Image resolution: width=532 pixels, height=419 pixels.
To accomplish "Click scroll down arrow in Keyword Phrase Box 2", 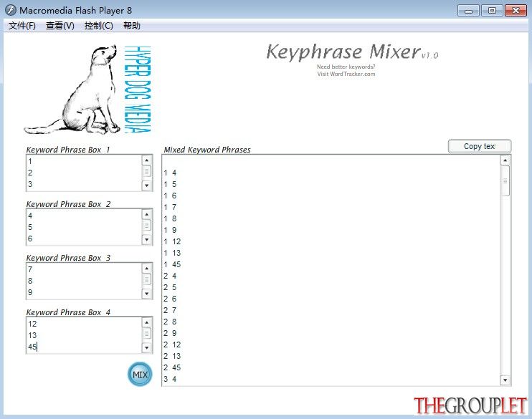I will click(x=146, y=240).
